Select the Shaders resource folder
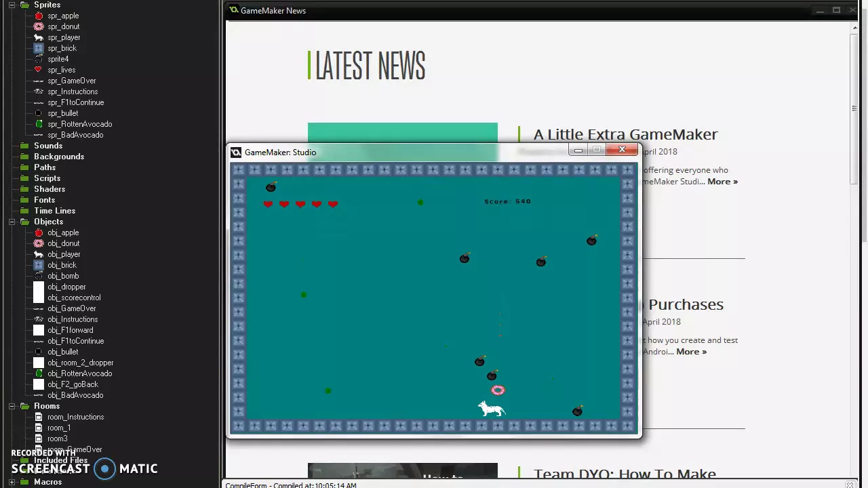 [x=50, y=189]
